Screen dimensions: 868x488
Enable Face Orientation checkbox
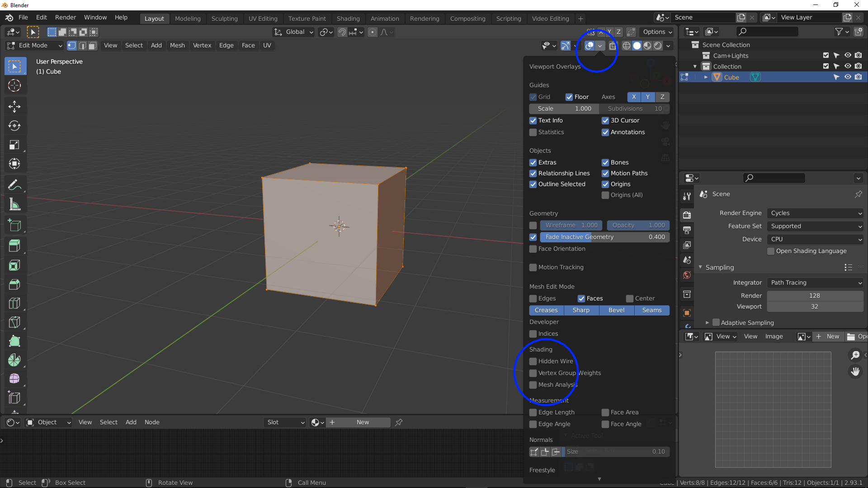coord(533,249)
